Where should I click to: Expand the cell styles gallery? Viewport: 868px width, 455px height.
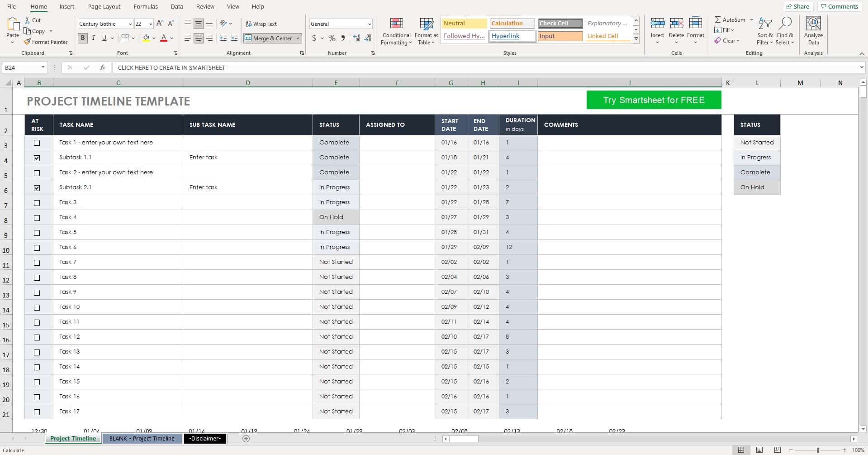point(636,39)
